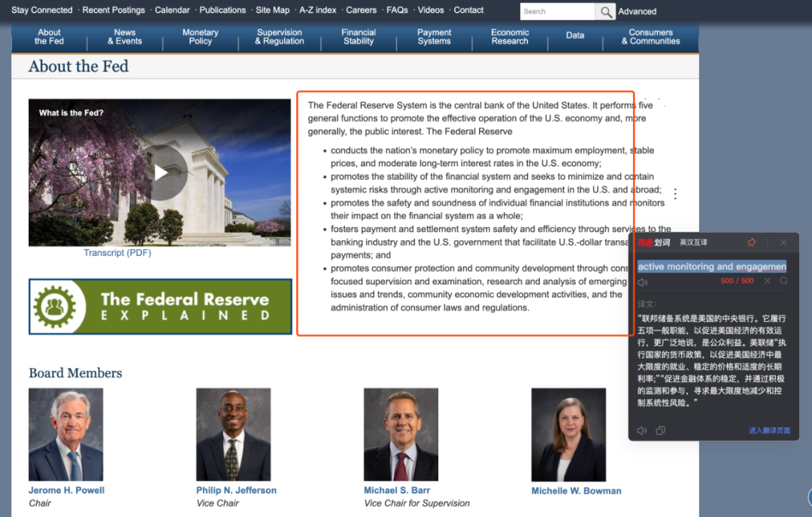Play audio of the Chinese translation
Image resolution: width=812 pixels, height=517 pixels.
pyautogui.click(x=642, y=430)
